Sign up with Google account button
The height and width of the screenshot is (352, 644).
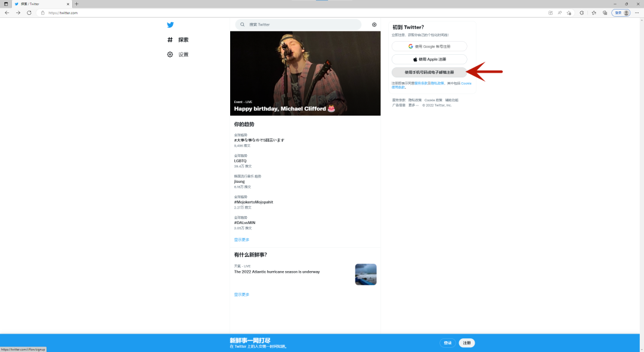pyautogui.click(x=429, y=46)
